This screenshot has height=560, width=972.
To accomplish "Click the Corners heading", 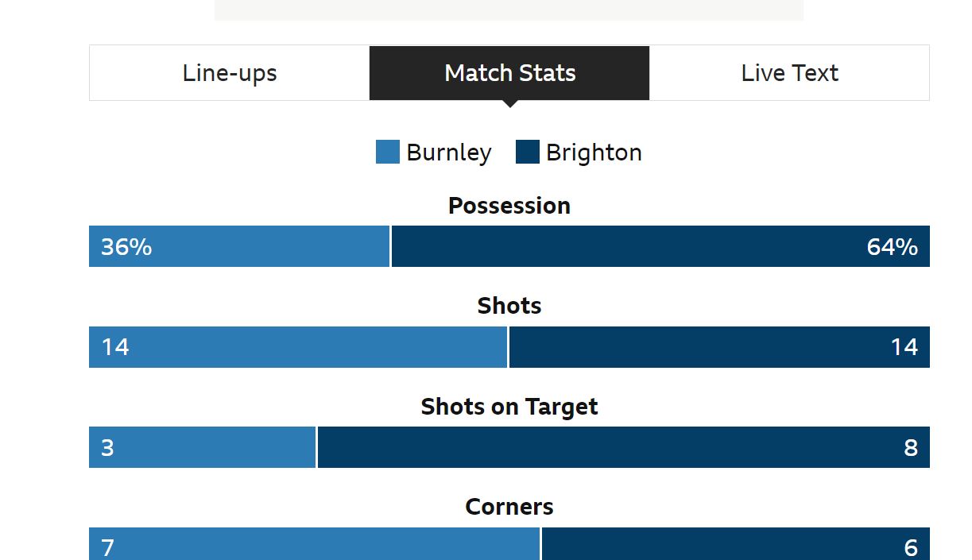I will coord(509,507).
